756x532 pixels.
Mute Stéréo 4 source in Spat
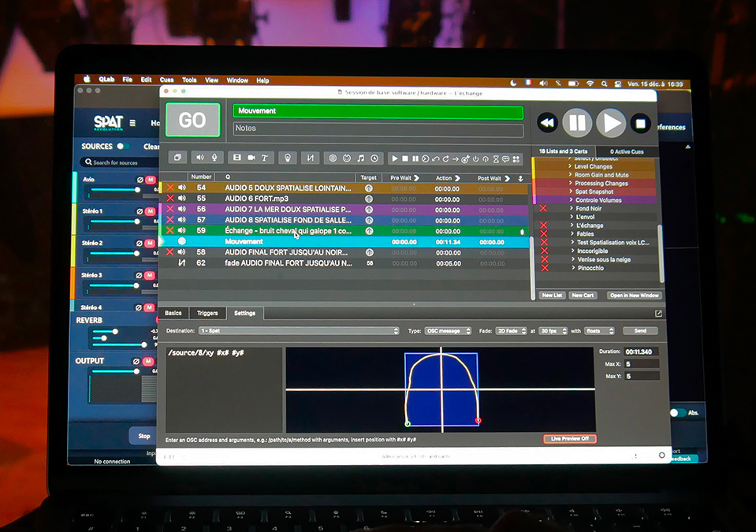150,307
